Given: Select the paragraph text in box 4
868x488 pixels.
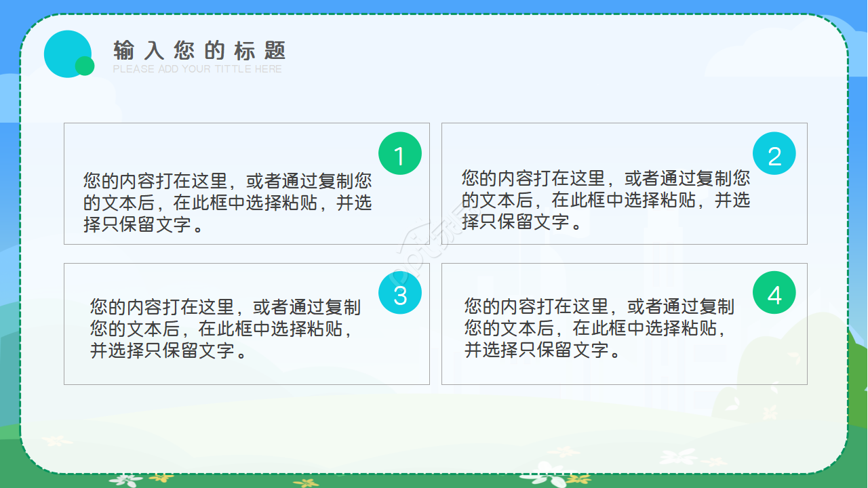Looking at the screenshot, I should (x=599, y=328).
